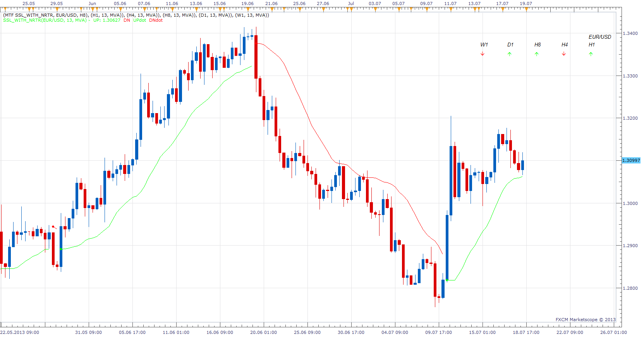
Task: Click the 30.06 17:00 time label
Action: (351, 332)
